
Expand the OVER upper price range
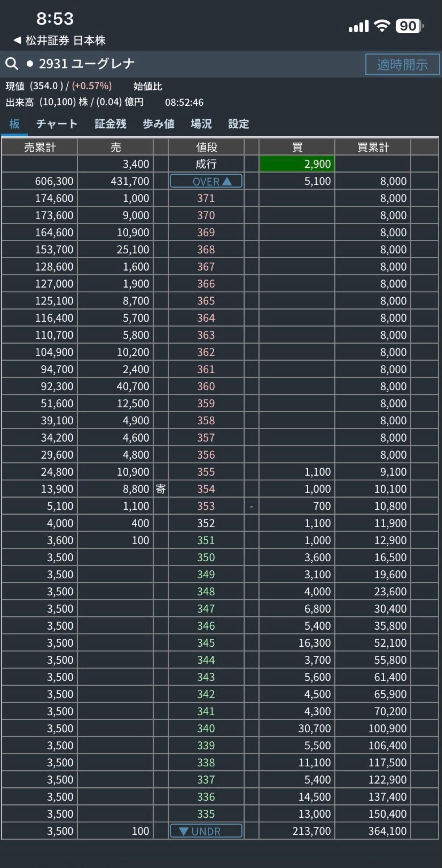pyautogui.click(x=206, y=181)
